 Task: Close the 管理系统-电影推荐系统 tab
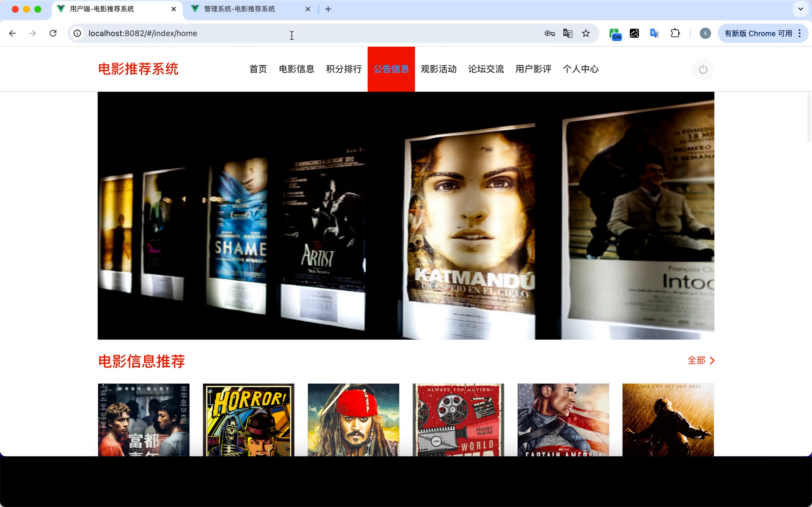click(308, 9)
